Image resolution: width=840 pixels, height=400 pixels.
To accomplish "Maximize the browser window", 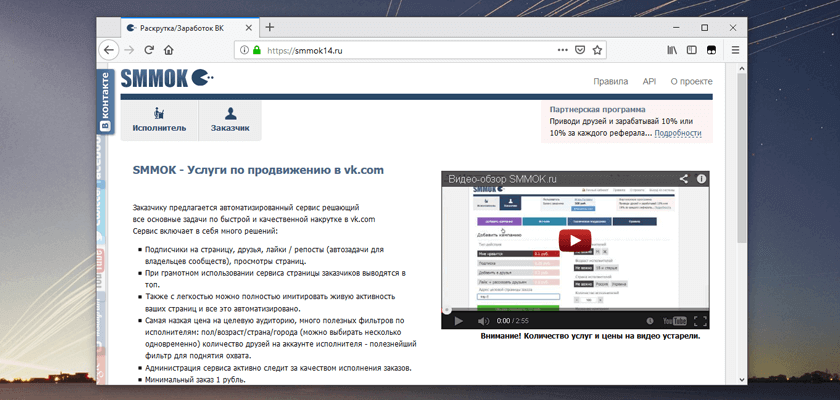I will tap(704, 27).
